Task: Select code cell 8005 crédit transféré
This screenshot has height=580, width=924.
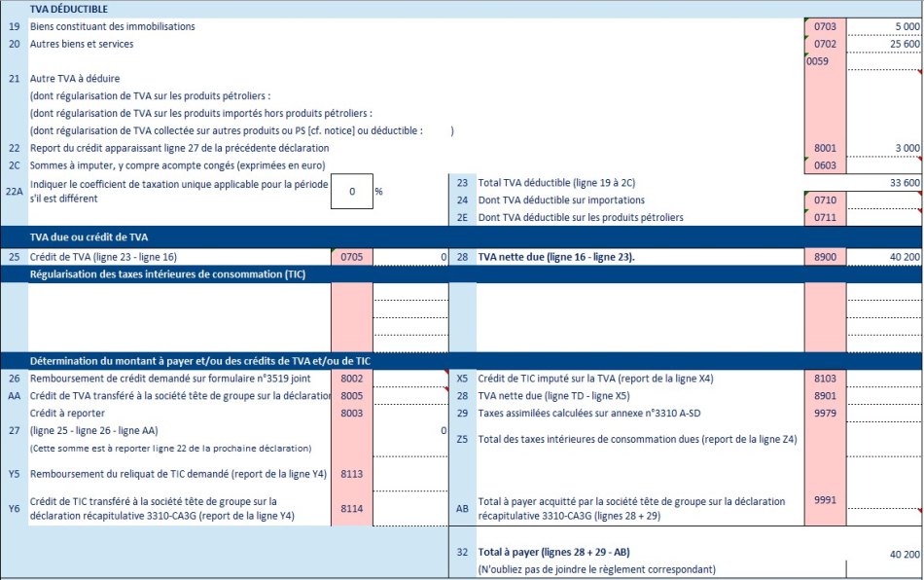Action: [x=351, y=395]
